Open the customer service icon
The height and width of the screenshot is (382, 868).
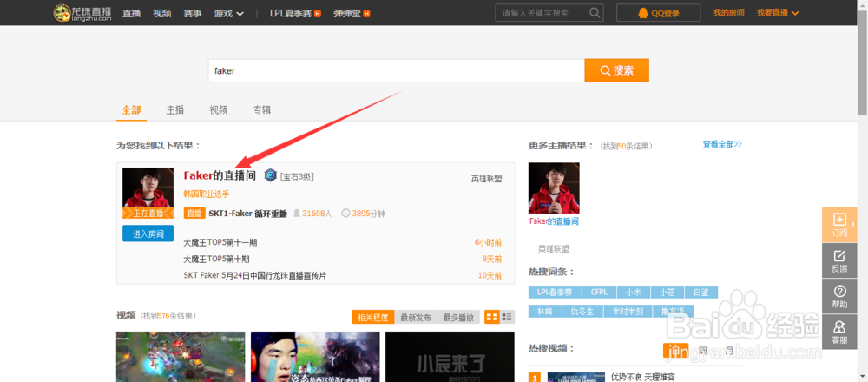click(x=839, y=327)
